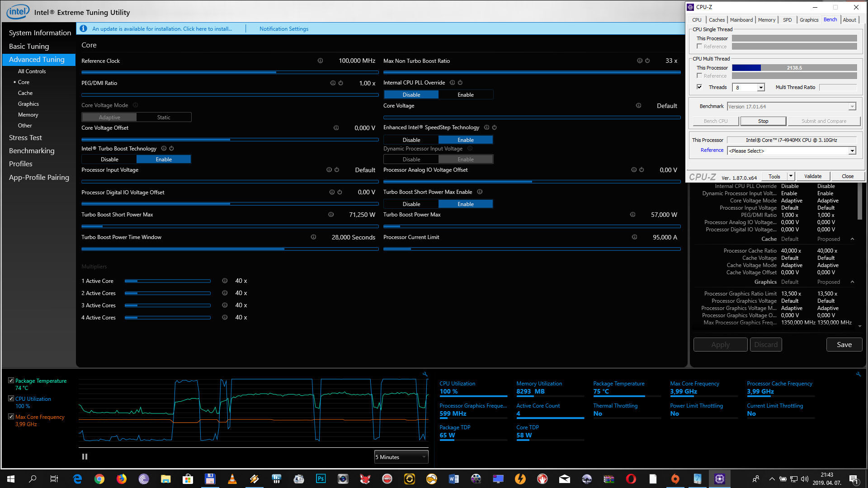This screenshot has width=868, height=488.
Task: Click the update available installation link
Action: point(162,29)
